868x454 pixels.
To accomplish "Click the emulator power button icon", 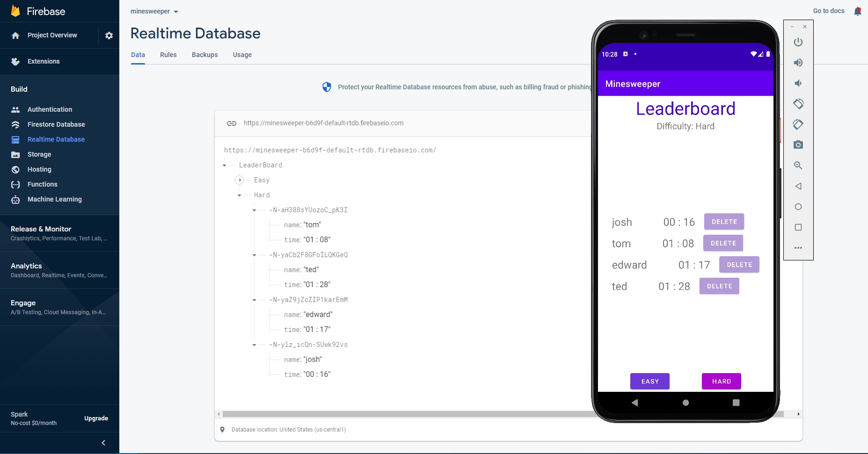I will (798, 42).
